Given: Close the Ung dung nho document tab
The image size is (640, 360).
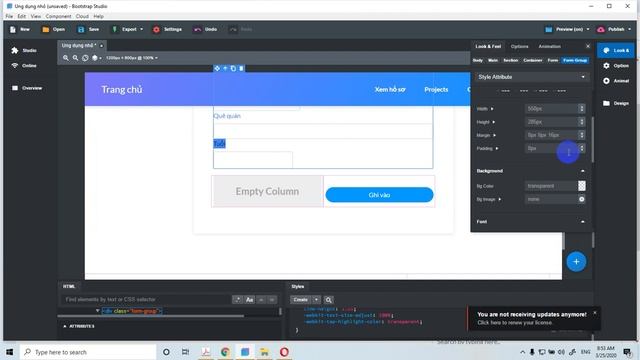Looking at the screenshot, I should click(x=102, y=46).
